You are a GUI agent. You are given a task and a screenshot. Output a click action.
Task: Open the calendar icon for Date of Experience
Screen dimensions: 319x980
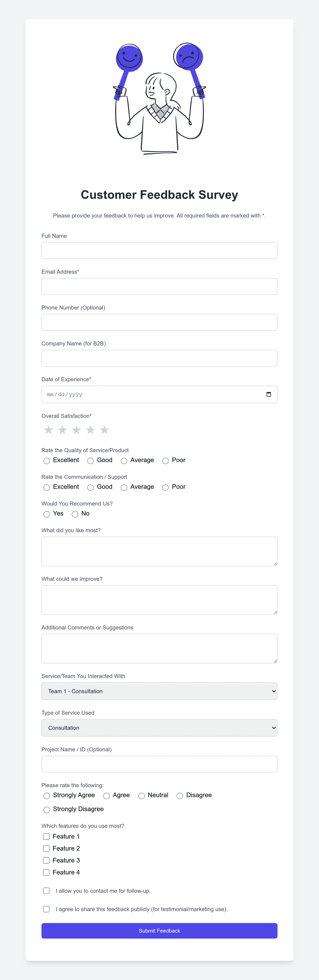pyautogui.click(x=269, y=394)
